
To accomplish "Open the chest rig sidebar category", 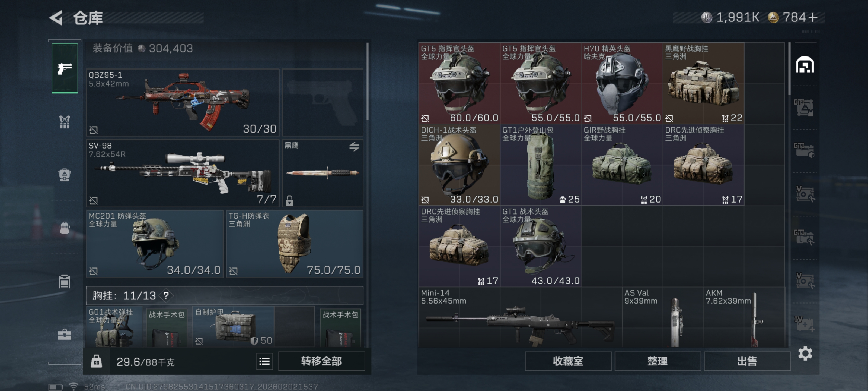I will click(x=64, y=122).
